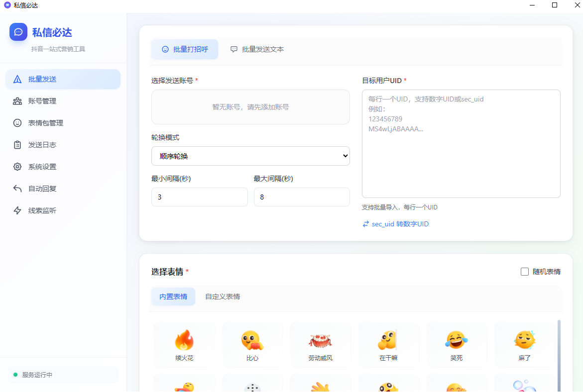Click the 最大间隔(秒) input field
The width and height of the screenshot is (583, 392).
click(302, 197)
